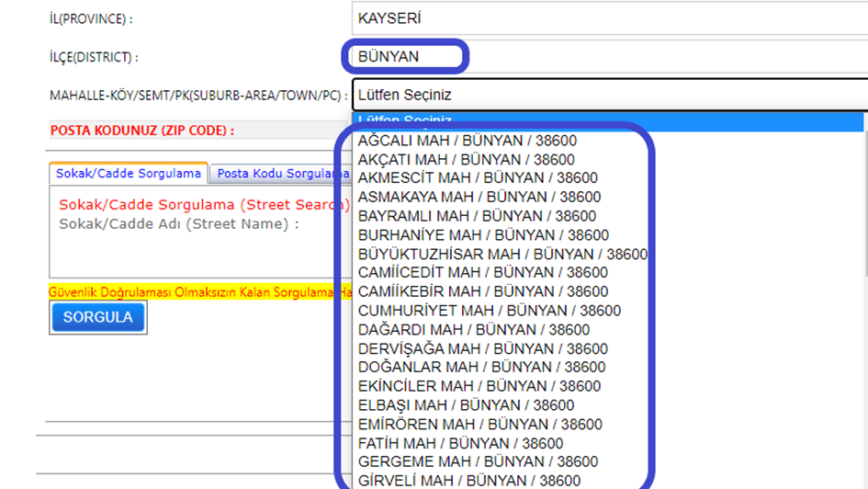Select AĞCALI MAH from the list
The width and height of the screenshot is (868, 489).
(468, 141)
